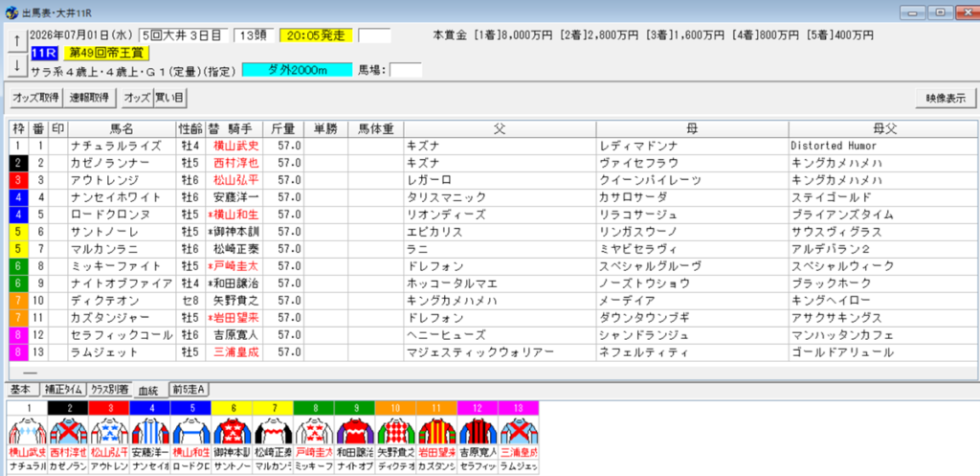Click the ダ外2000m course label
Viewport: 980px width, 476px height.
[x=296, y=70]
